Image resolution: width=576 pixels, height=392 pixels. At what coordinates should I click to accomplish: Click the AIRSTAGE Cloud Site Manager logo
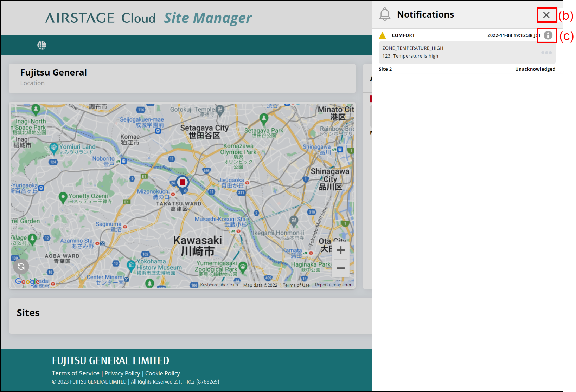point(148,18)
